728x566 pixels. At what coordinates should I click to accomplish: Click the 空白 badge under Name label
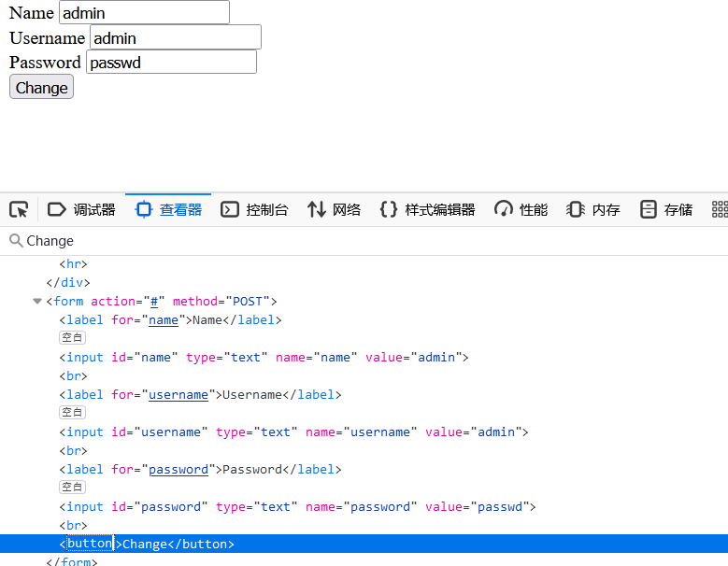pos(72,338)
